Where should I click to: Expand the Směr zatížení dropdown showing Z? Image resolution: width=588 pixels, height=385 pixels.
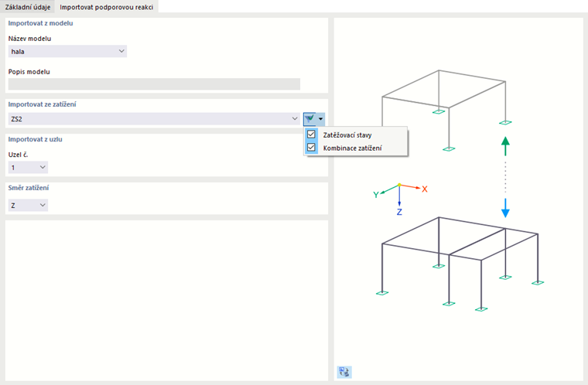click(28, 205)
